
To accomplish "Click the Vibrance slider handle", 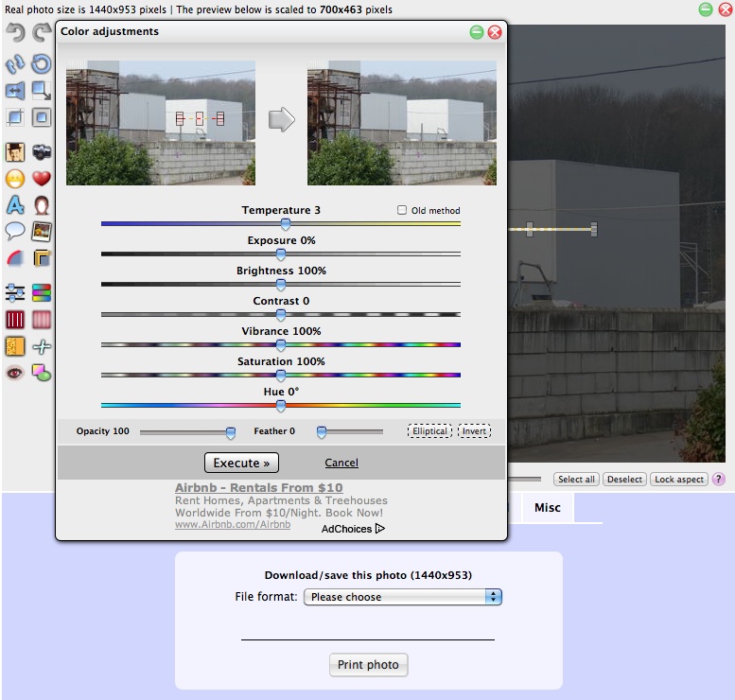I will pyautogui.click(x=281, y=345).
